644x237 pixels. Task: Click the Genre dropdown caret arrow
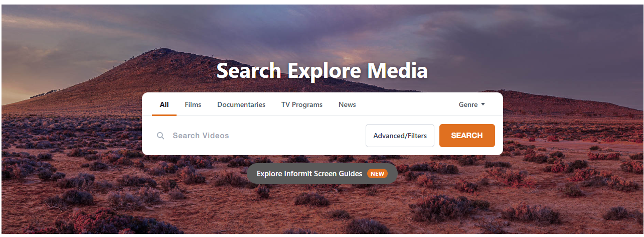483,104
